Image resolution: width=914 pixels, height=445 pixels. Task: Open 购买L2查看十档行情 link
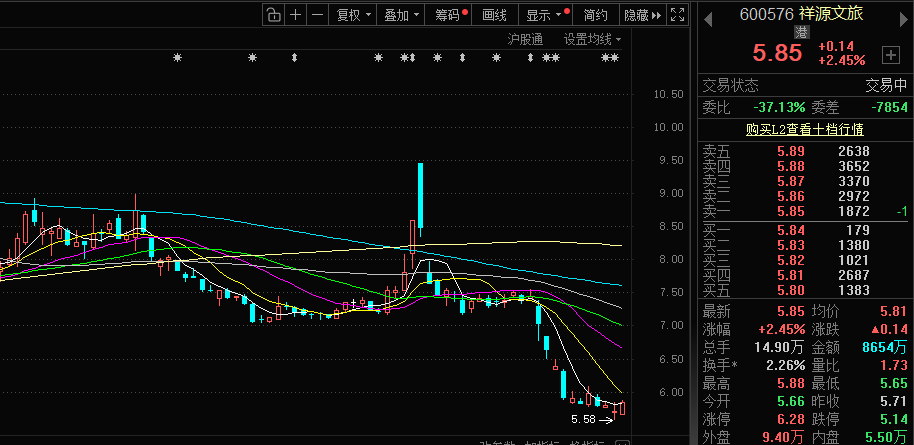(x=804, y=129)
